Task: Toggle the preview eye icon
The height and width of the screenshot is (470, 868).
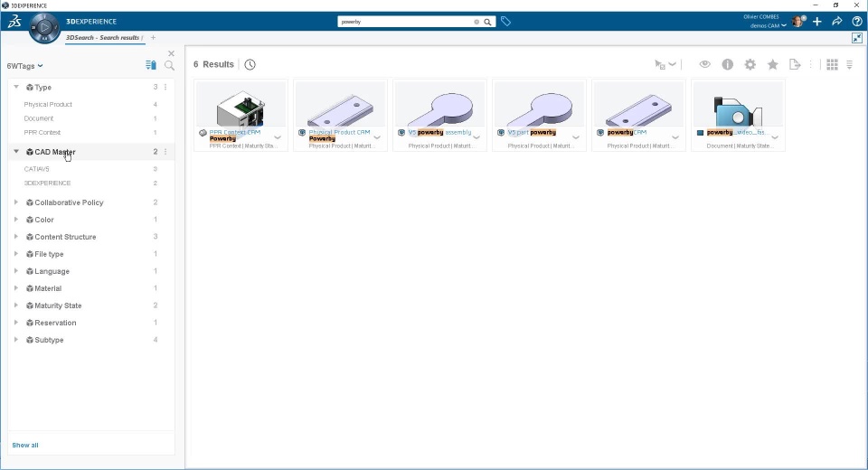Action: [704, 64]
